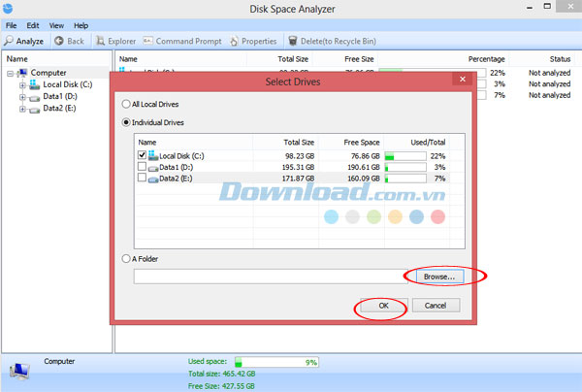Viewport: 582px width, 392px height.
Task: Click Delete (to Recycle Bin) toolbar icon
Action: click(x=292, y=41)
